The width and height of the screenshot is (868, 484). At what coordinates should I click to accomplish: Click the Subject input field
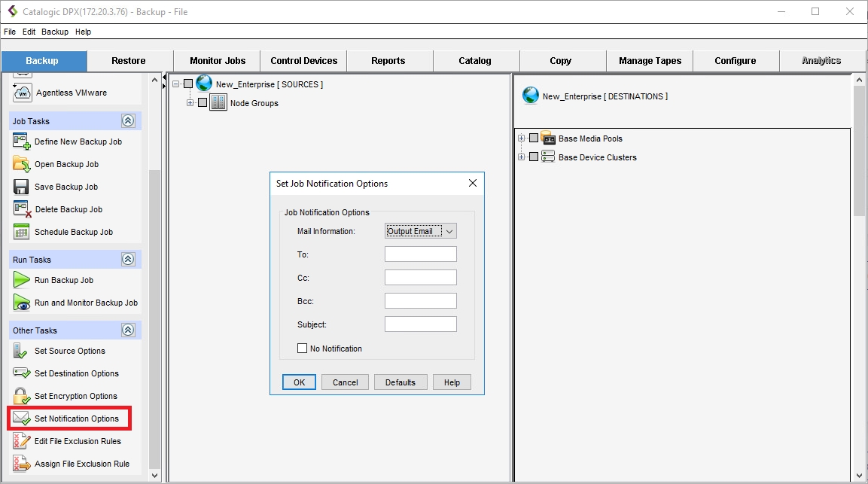tap(420, 324)
